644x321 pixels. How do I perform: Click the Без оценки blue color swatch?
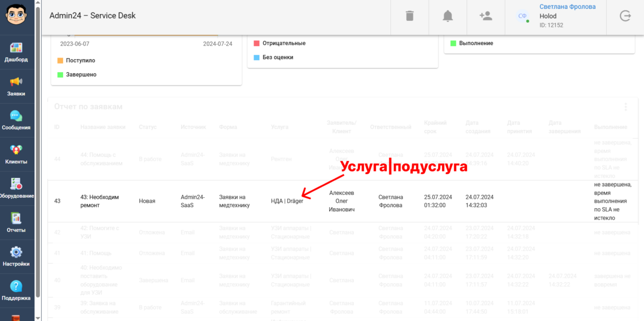click(256, 57)
